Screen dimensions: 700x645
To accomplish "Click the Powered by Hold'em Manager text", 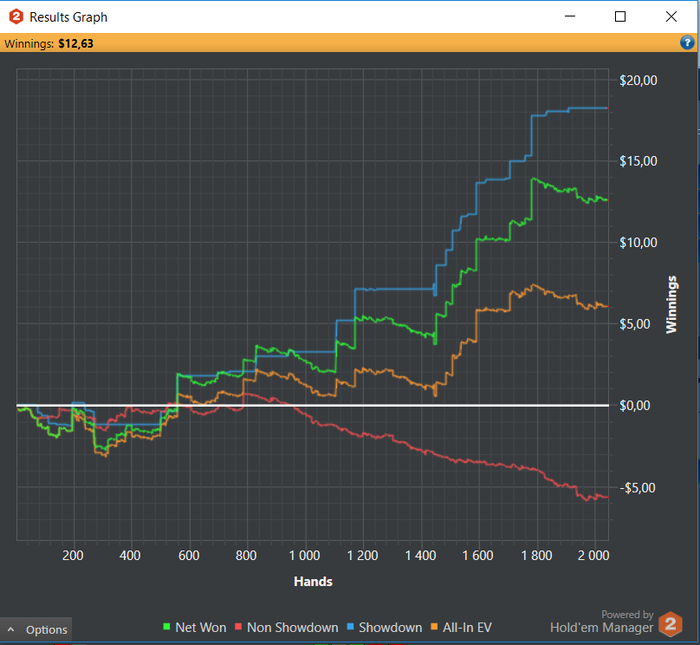I will click(x=602, y=621).
